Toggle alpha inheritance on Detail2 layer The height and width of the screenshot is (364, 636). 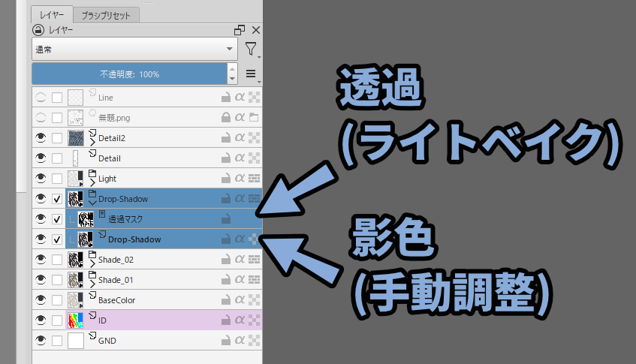pyautogui.click(x=254, y=138)
